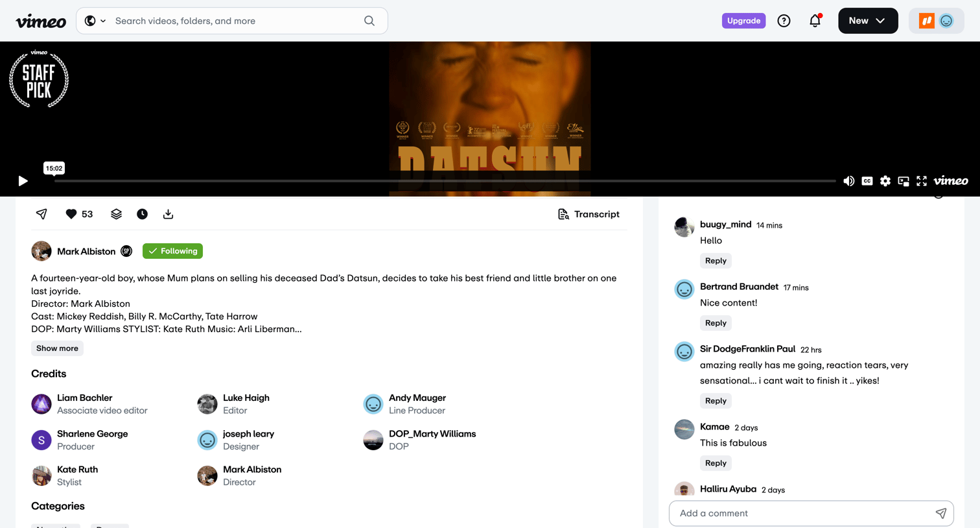Open the account avatar menu
This screenshot has height=528, width=980.
click(936, 21)
